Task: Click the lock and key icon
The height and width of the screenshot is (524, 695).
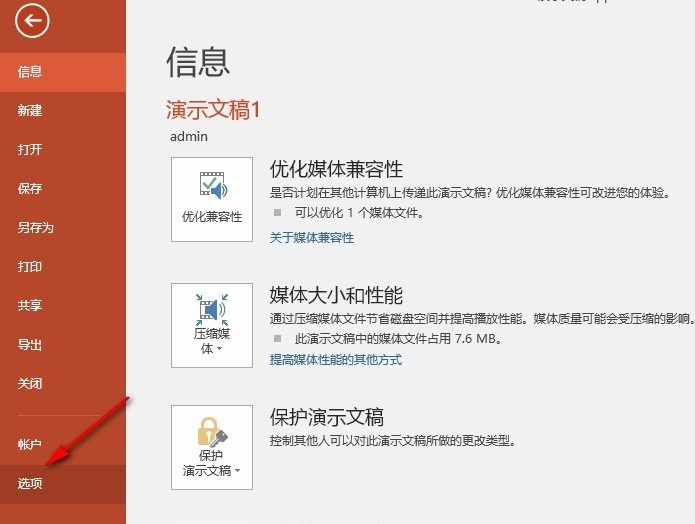Action: pyautogui.click(x=212, y=432)
